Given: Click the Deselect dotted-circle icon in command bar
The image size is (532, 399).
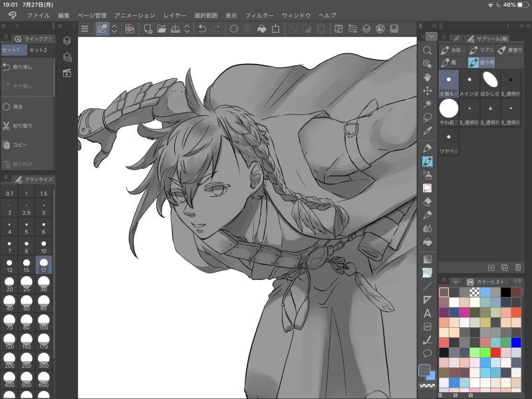Looking at the screenshot, I should (x=234, y=29).
